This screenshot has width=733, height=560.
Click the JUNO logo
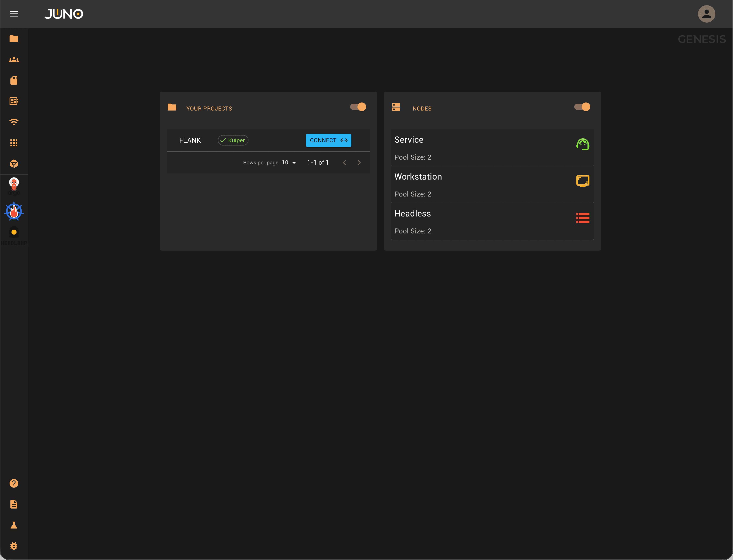click(x=64, y=14)
